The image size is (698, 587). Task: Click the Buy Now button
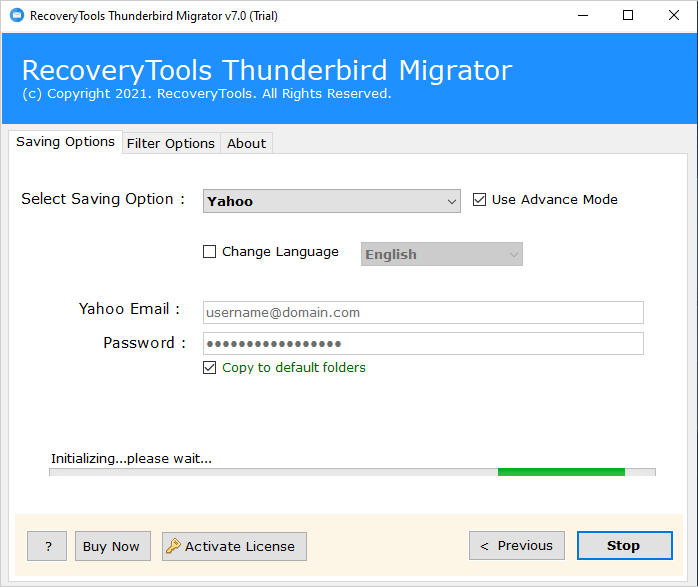(113, 546)
